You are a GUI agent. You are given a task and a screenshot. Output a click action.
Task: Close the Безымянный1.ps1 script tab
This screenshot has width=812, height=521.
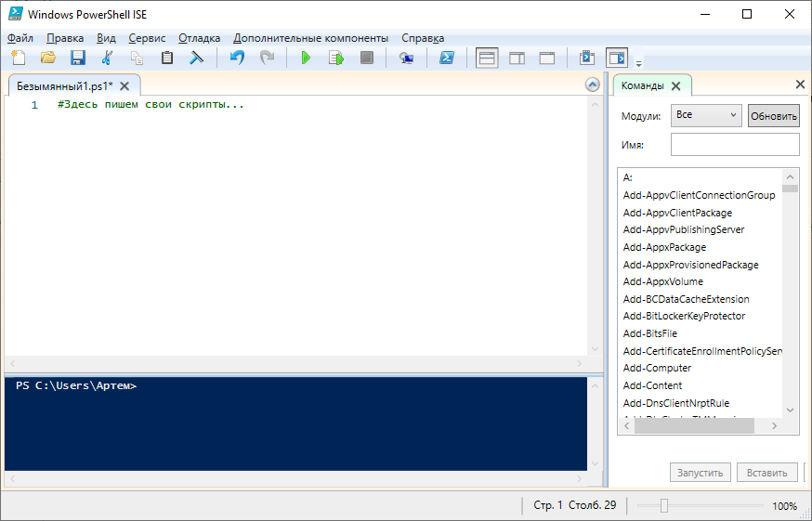pyautogui.click(x=124, y=86)
